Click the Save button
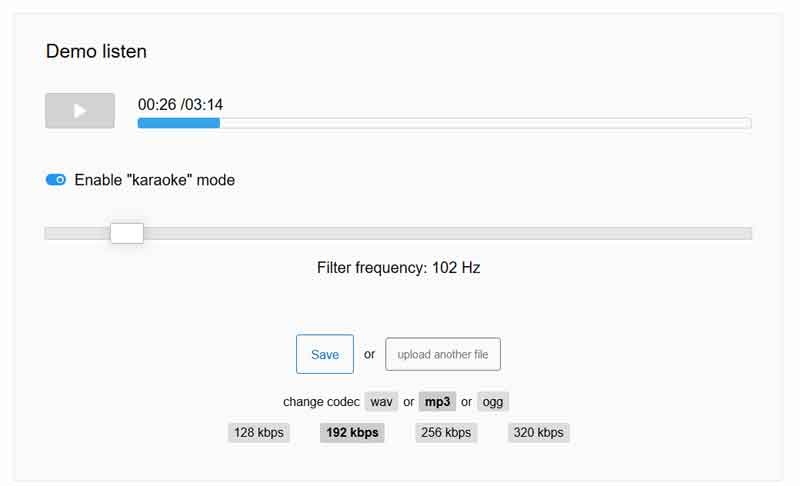Screen dimensions: 800x486 click(325, 354)
